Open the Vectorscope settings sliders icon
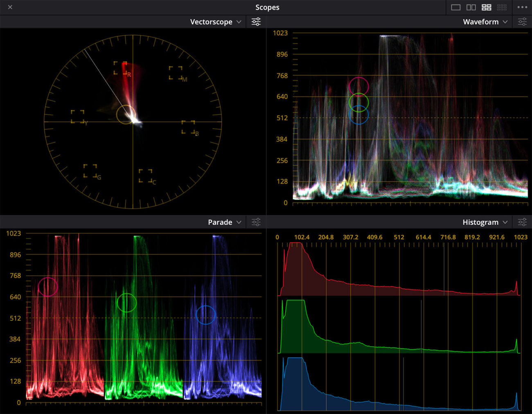 point(256,22)
